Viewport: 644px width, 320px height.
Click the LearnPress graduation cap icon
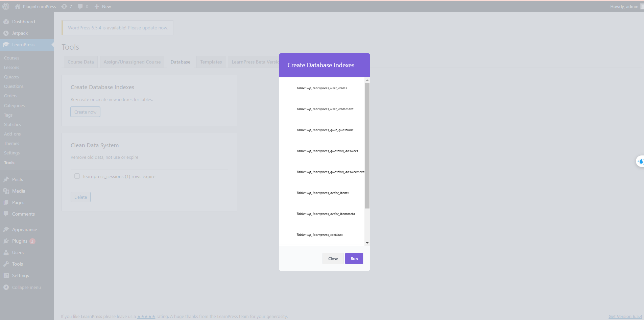[x=6, y=45]
